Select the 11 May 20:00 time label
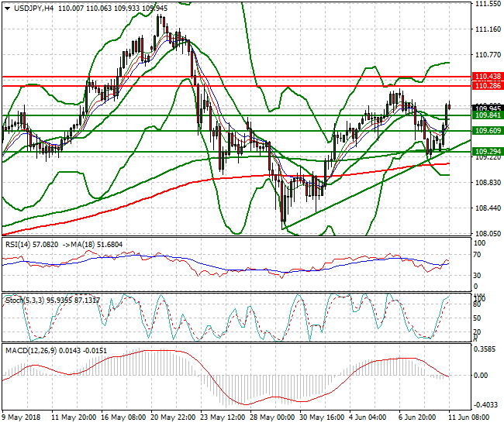The image size is (504, 426). coord(74,417)
